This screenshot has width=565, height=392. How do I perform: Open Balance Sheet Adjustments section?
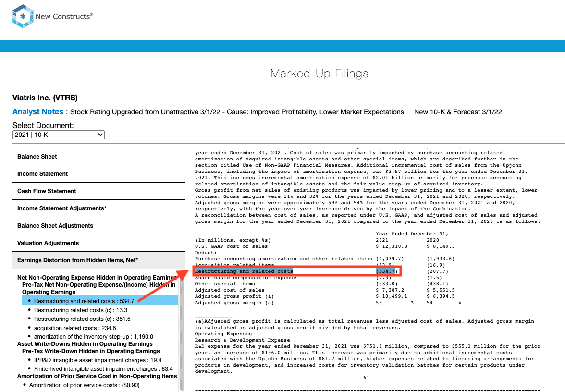(x=99, y=226)
